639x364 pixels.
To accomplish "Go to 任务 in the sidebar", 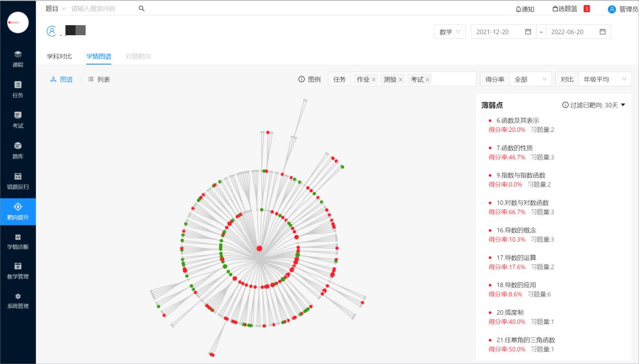I will coord(18,89).
